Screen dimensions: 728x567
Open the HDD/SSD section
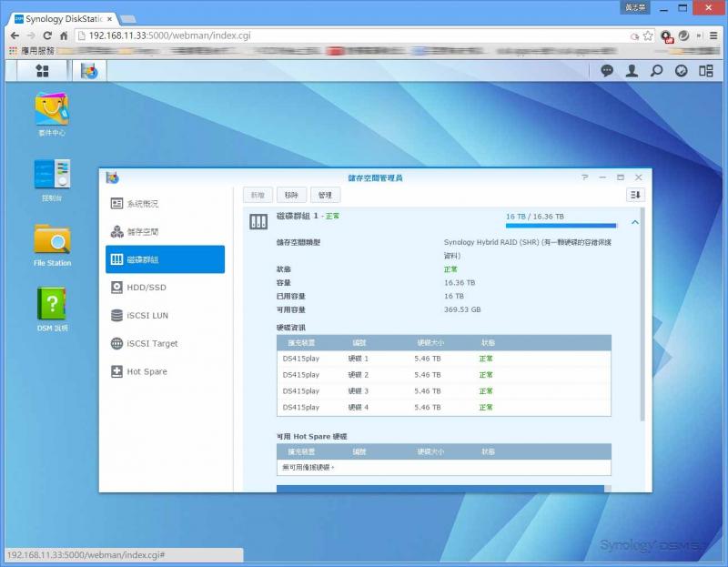[x=165, y=288]
